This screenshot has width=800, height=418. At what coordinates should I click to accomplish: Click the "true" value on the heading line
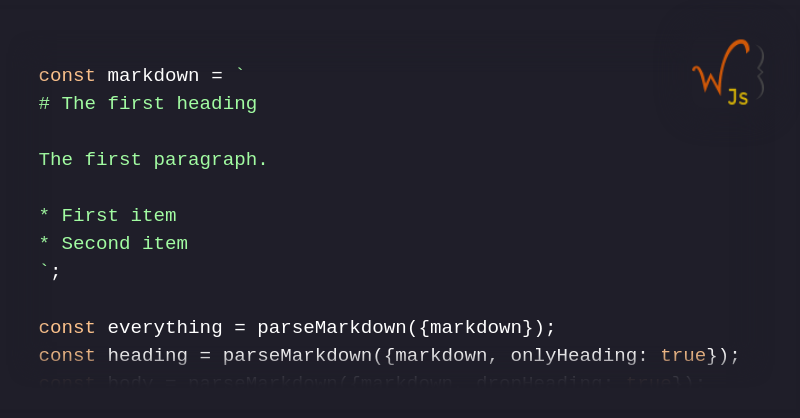tap(683, 356)
